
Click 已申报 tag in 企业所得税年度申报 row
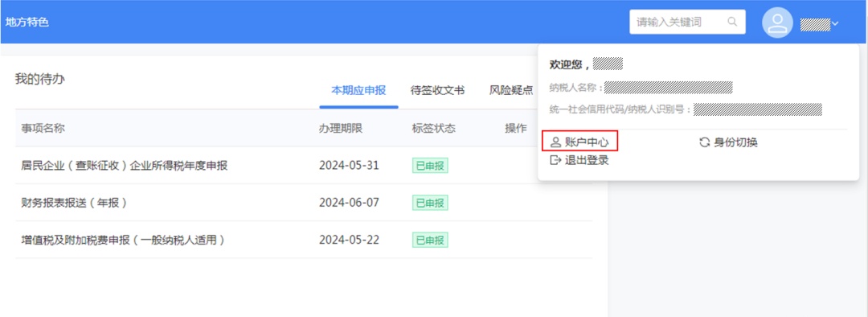pos(430,166)
